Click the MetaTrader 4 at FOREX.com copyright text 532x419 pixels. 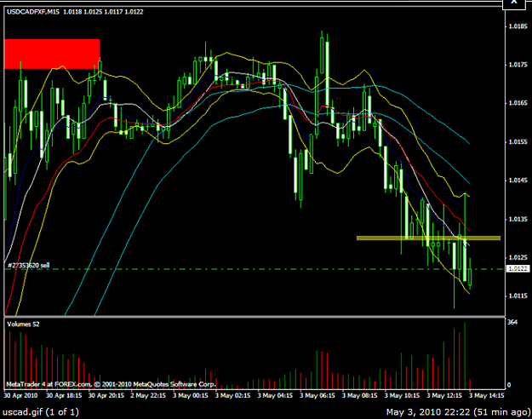coord(111,384)
